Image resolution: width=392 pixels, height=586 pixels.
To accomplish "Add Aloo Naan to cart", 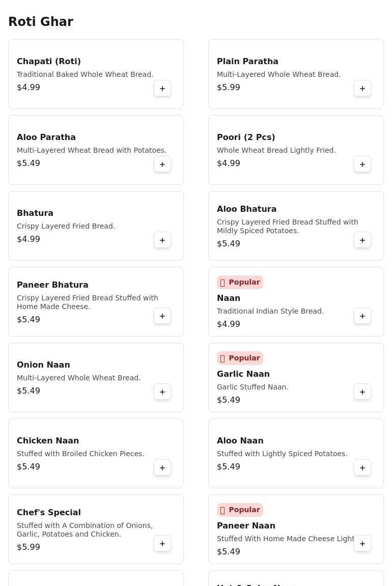I will coord(362,468).
